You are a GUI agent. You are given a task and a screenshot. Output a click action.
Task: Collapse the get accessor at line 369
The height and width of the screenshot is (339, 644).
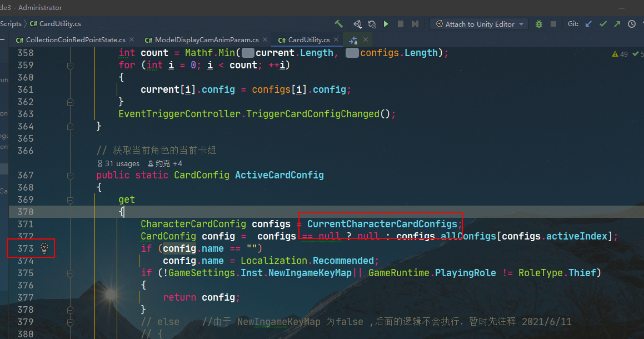coord(70,200)
